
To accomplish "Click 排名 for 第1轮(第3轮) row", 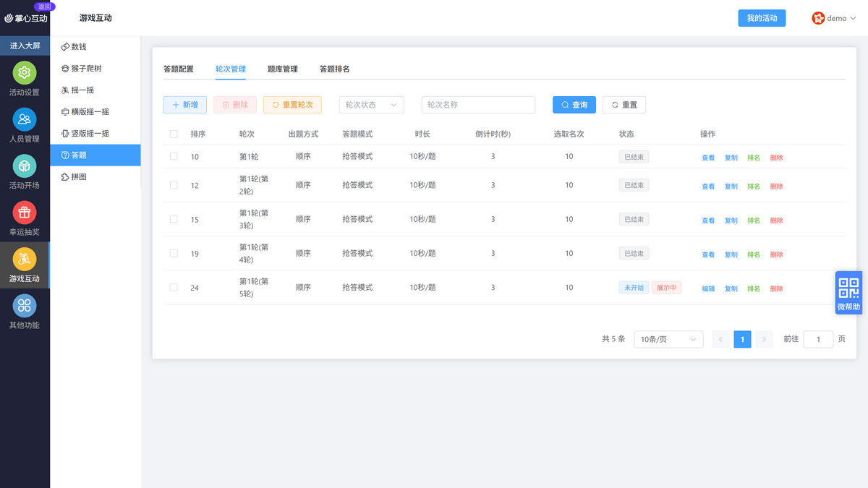I will (x=754, y=221).
